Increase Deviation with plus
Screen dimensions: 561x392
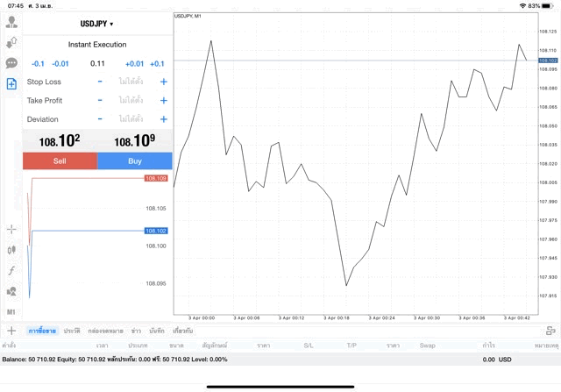point(164,119)
